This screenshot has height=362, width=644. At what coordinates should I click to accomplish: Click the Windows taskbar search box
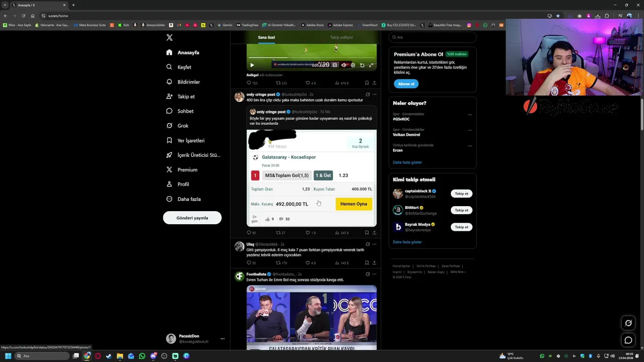[42, 356]
